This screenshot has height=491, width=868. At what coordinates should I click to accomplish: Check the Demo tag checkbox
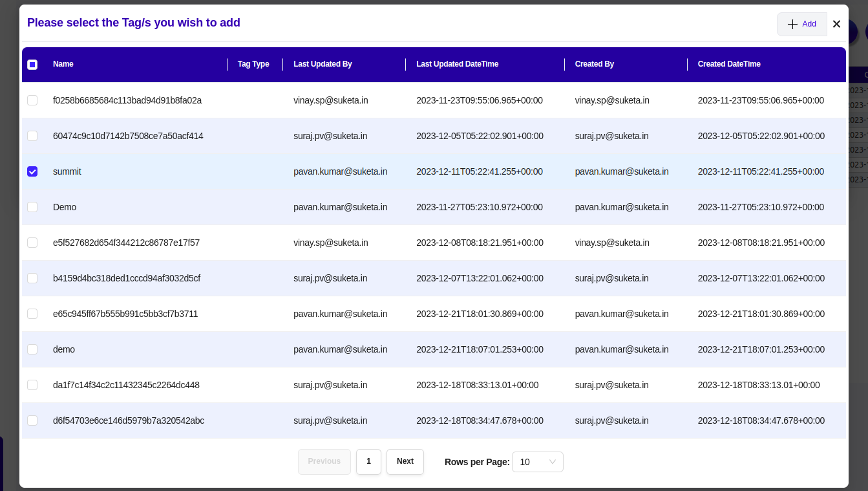tap(32, 207)
